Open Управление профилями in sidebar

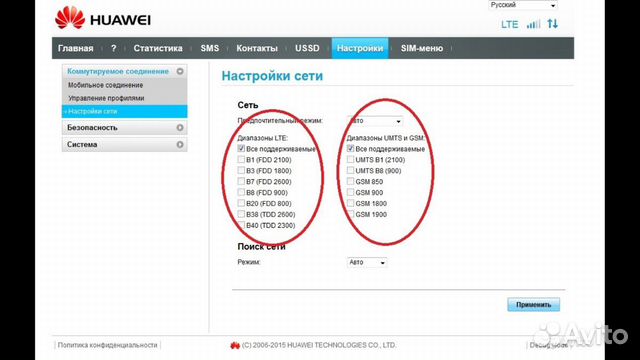tap(106, 98)
